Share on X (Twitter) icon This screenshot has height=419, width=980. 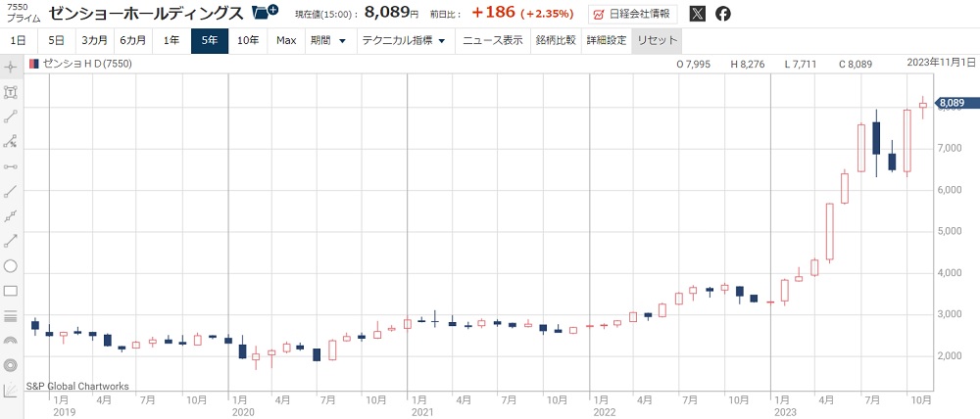(x=698, y=13)
